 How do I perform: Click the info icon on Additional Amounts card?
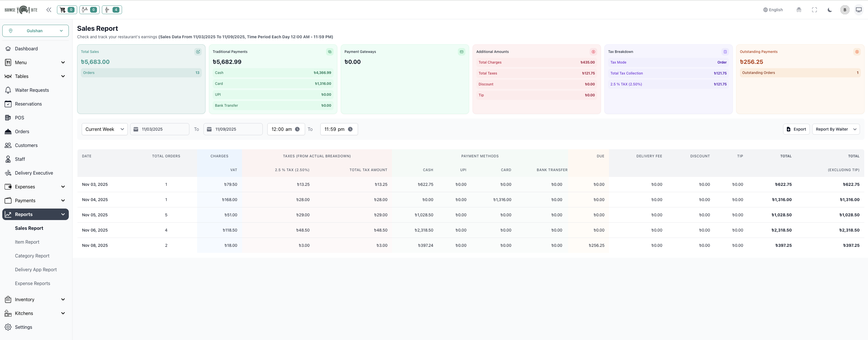click(x=594, y=52)
